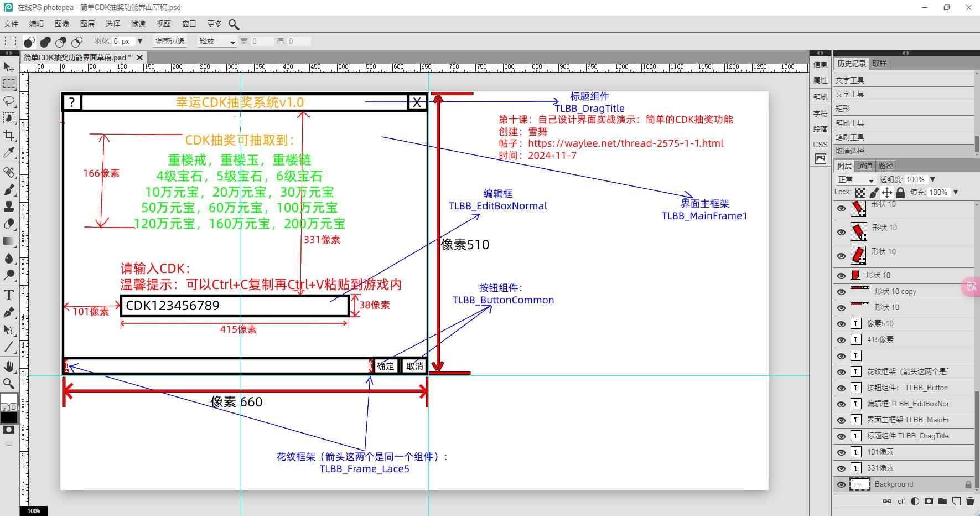980x516 pixels.
Task: Expand the narrow side panel column arrows
Action: click(x=820, y=53)
